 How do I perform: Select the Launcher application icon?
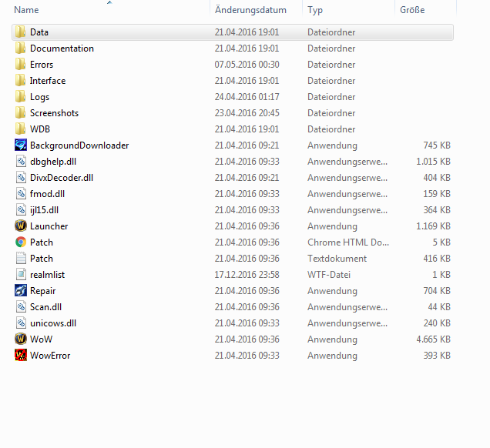point(21,226)
